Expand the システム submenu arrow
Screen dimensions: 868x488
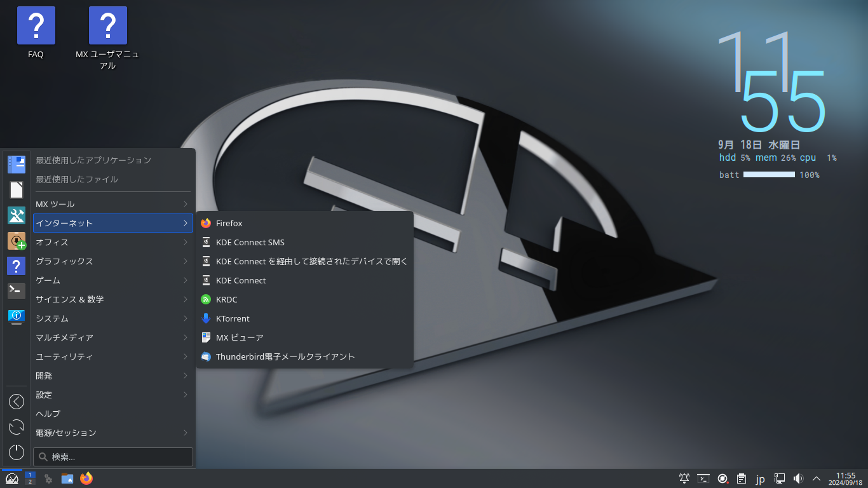[185, 318]
